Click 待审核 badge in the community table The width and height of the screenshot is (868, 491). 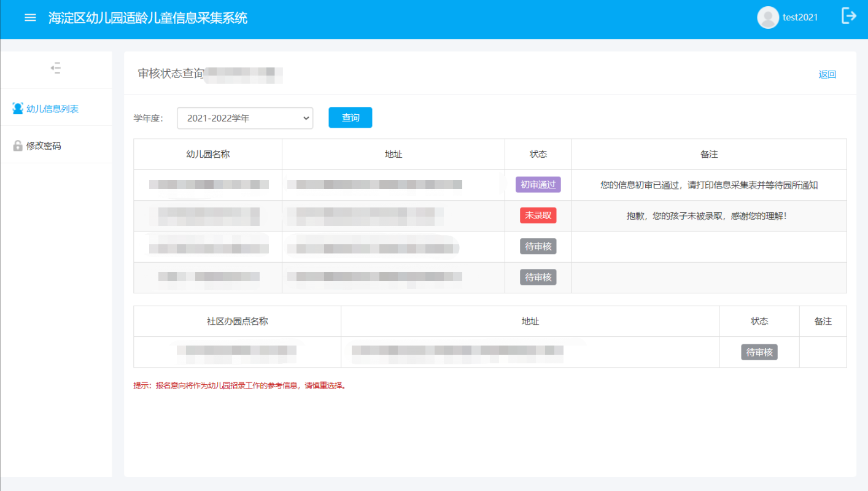(759, 352)
